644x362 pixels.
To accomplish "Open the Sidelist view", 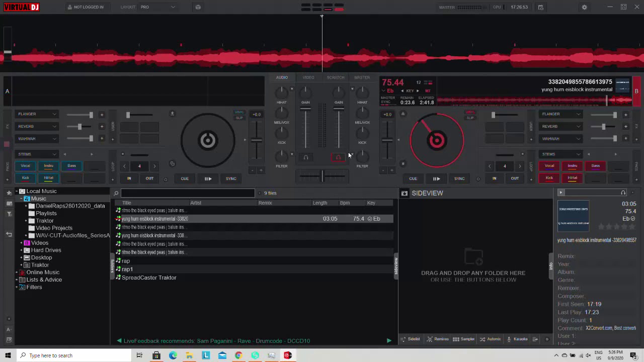I will 410,339.
